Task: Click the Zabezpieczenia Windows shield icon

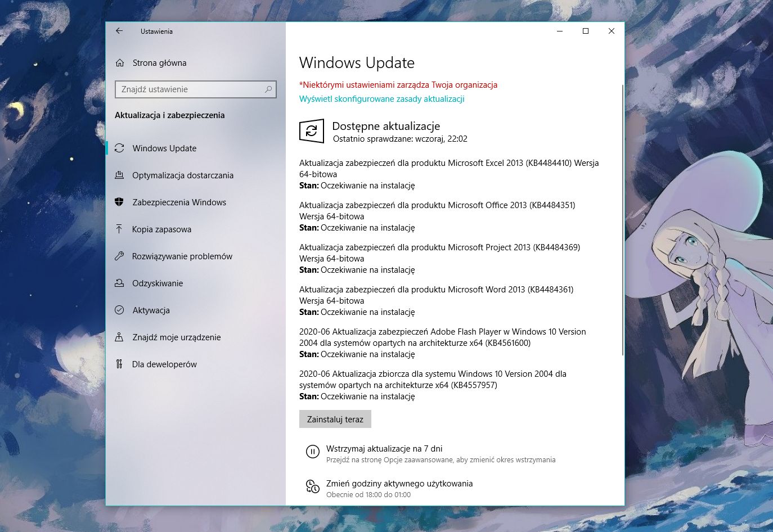Action: [119, 202]
